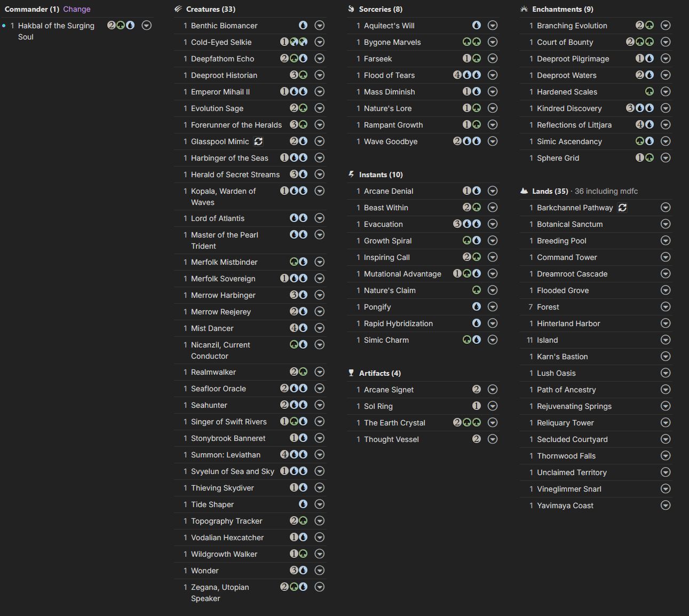689x616 pixels.
Task: Open dropdown next to Lord of Atlantis
Action: [x=320, y=218]
